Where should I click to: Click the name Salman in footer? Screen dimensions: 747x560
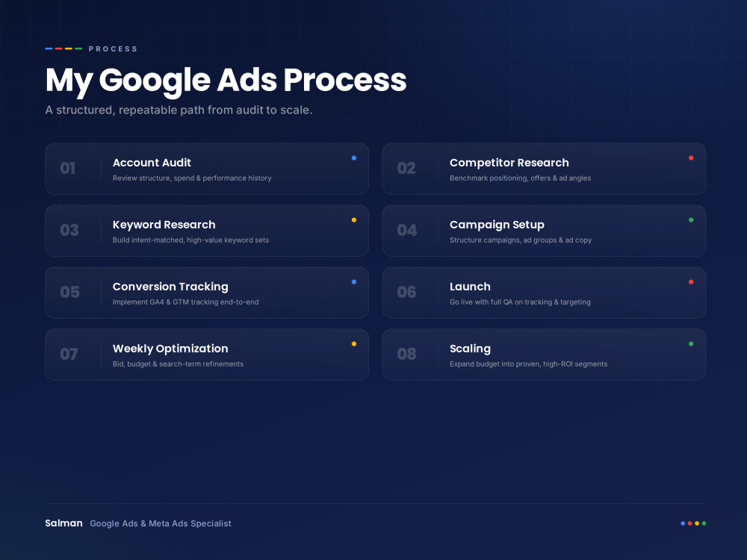(63, 523)
